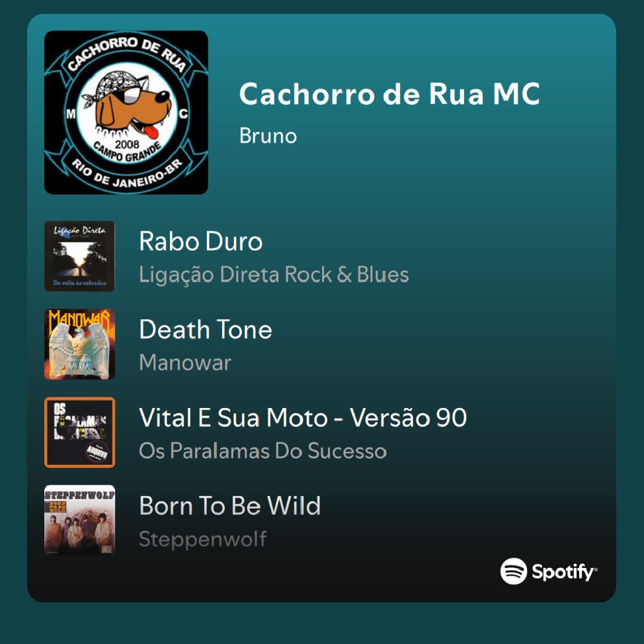Select the track Born To Be Wild

tap(229, 506)
